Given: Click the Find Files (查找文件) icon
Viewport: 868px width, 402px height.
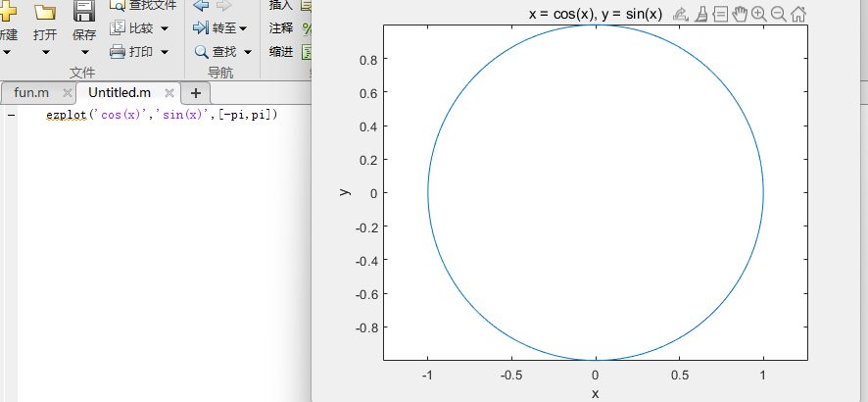Looking at the screenshot, I should click(x=118, y=6).
